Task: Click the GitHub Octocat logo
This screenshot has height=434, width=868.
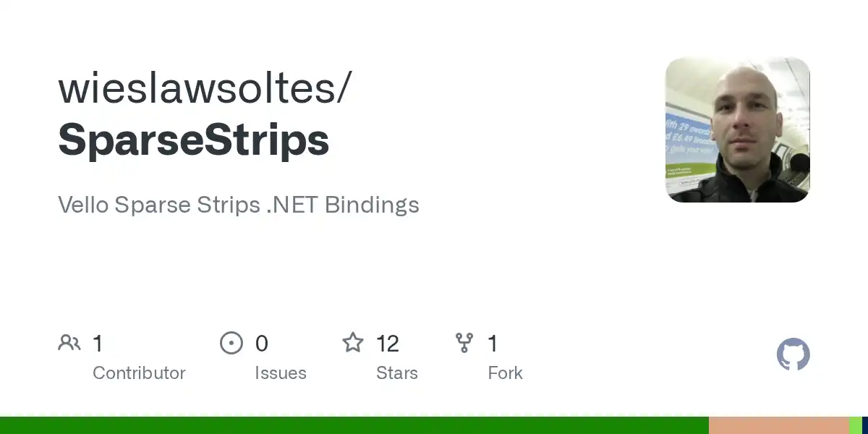Action: tap(793, 354)
